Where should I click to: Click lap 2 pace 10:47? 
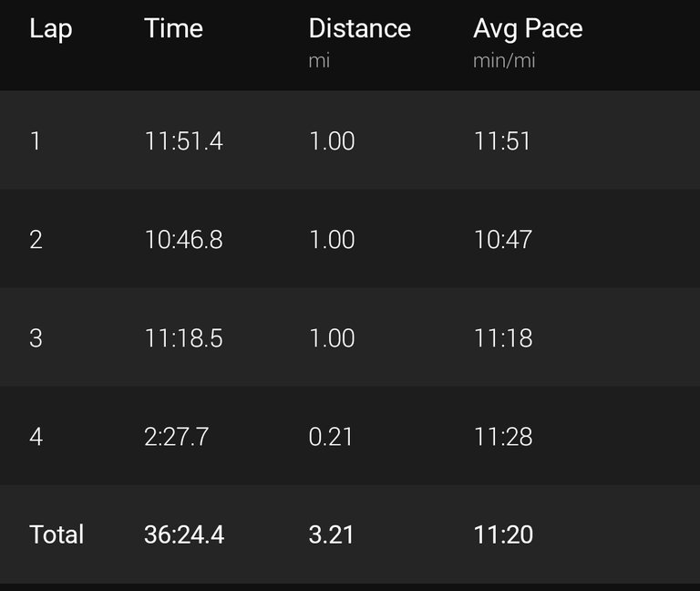pyautogui.click(x=503, y=240)
